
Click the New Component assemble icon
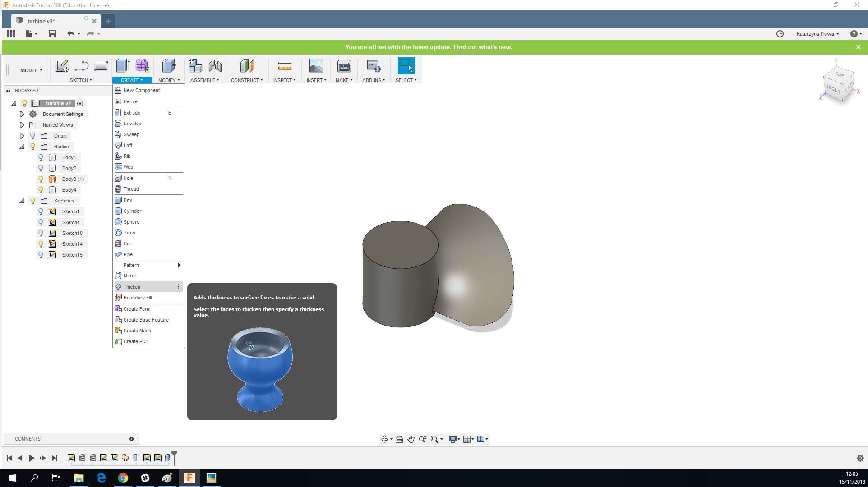195,66
